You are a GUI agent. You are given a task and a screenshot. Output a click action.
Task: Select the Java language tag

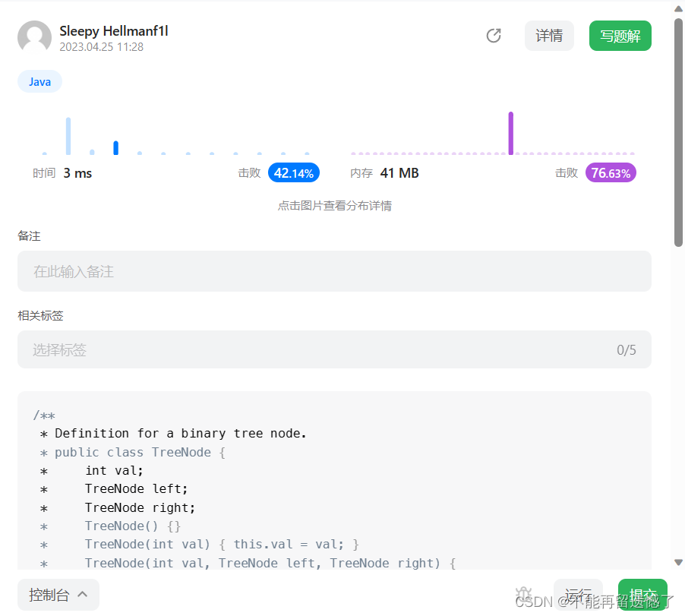pos(39,82)
